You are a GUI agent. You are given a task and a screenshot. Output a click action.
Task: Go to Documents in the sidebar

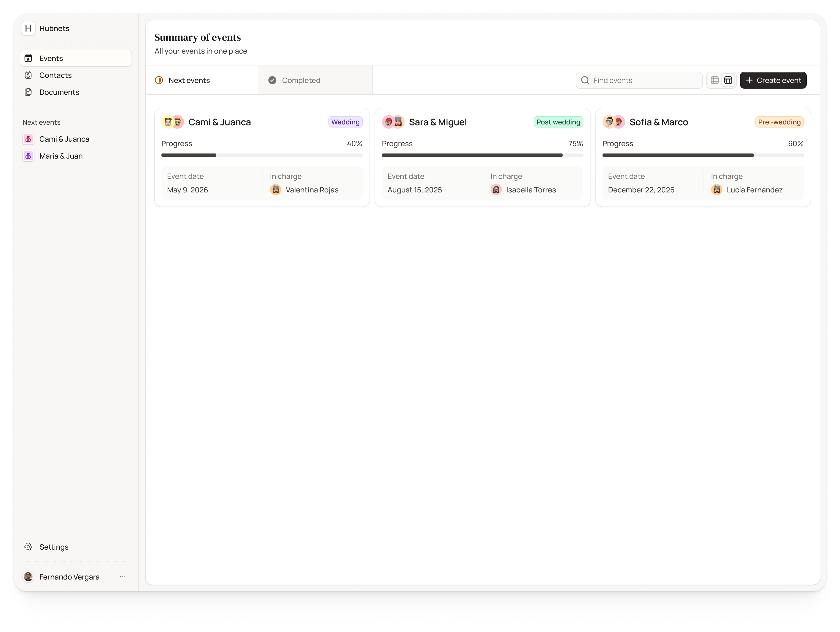tap(76, 92)
